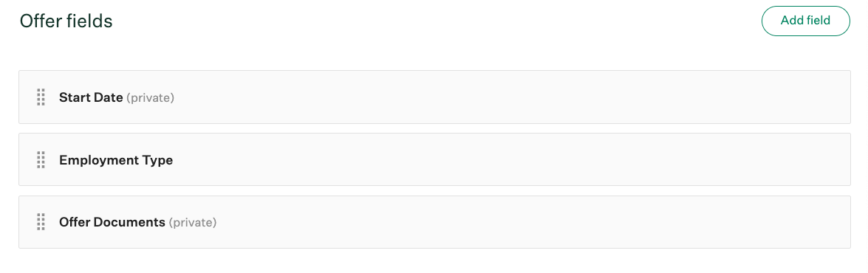Click empty space in the Employment Type row
This screenshot has height=273, width=868.
click(498, 159)
